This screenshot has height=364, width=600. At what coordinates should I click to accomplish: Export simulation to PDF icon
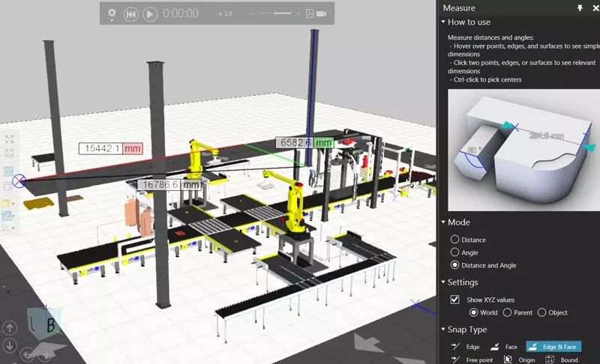pos(310,13)
